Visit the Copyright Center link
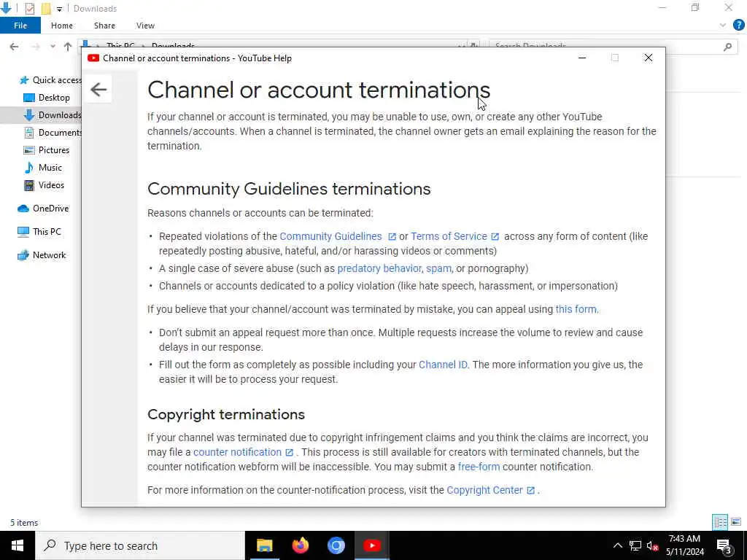 point(484,490)
